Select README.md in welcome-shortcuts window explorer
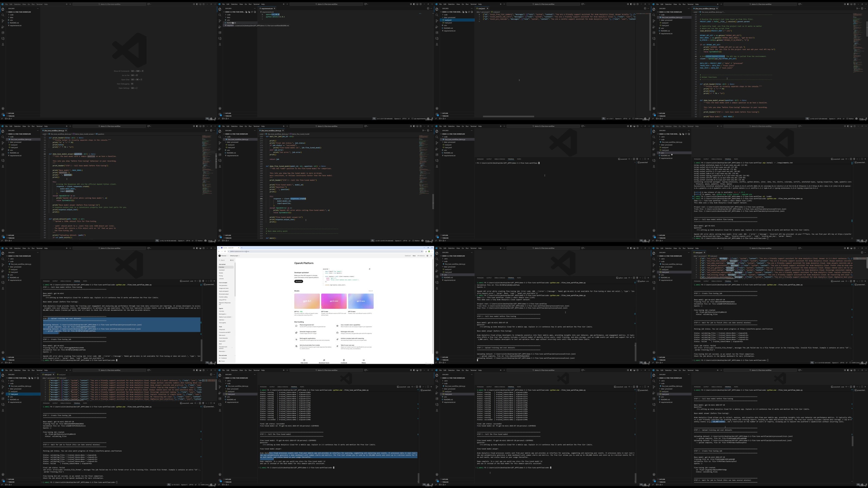Viewport: 868px width, 488px height. [14, 23]
